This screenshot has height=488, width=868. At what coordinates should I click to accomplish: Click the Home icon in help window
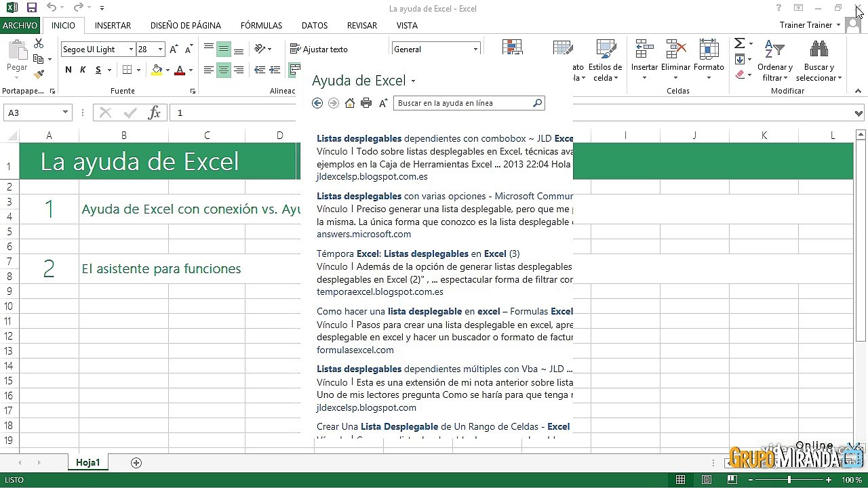(350, 103)
